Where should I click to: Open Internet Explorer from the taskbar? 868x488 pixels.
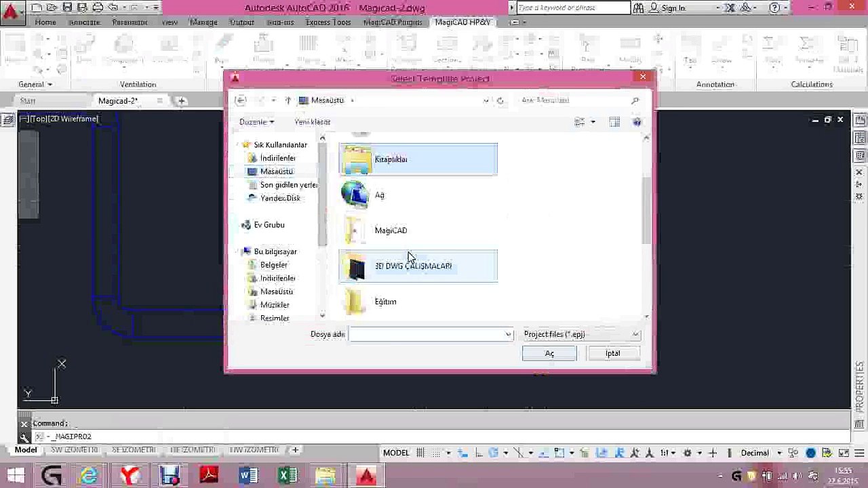[89, 475]
